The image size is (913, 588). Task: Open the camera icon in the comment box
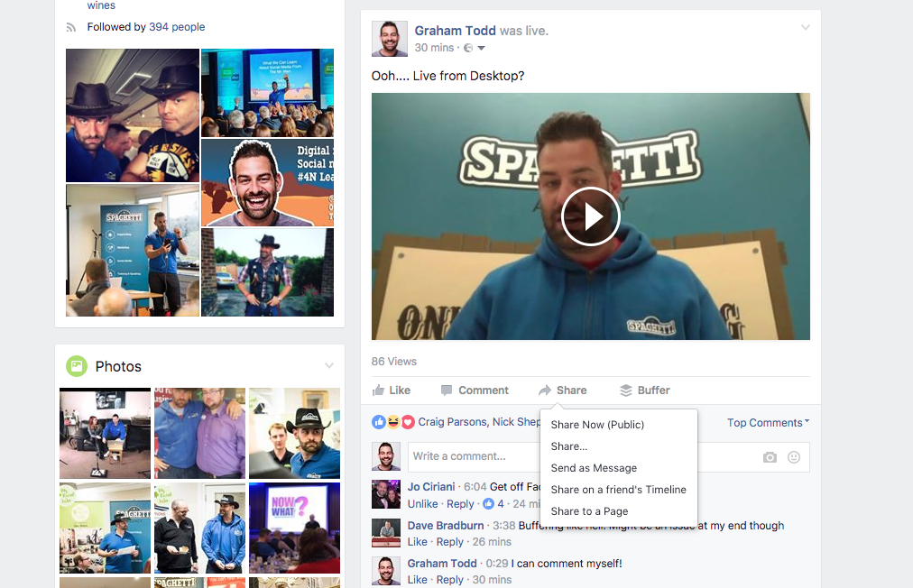click(x=770, y=457)
